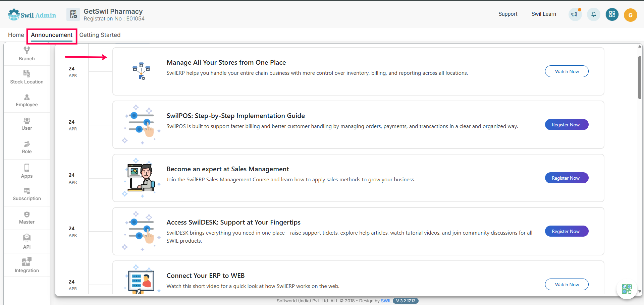Click the vertical scrollbar thumb of announcements list
The height and width of the screenshot is (305, 644).
[640, 77]
